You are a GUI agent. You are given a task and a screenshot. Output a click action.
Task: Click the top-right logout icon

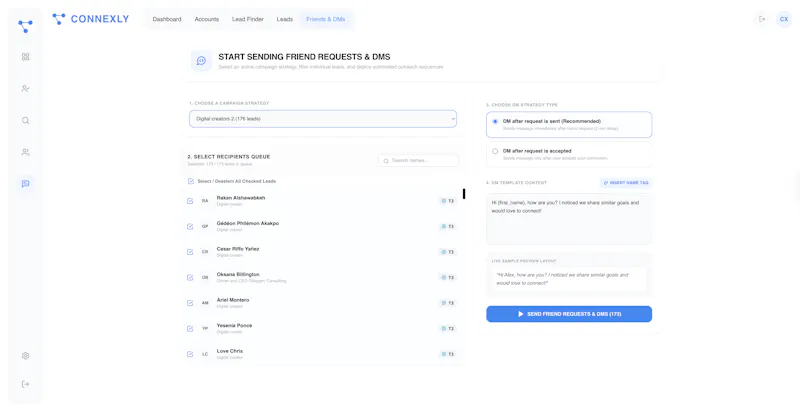pyautogui.click(x=762, y=19)
